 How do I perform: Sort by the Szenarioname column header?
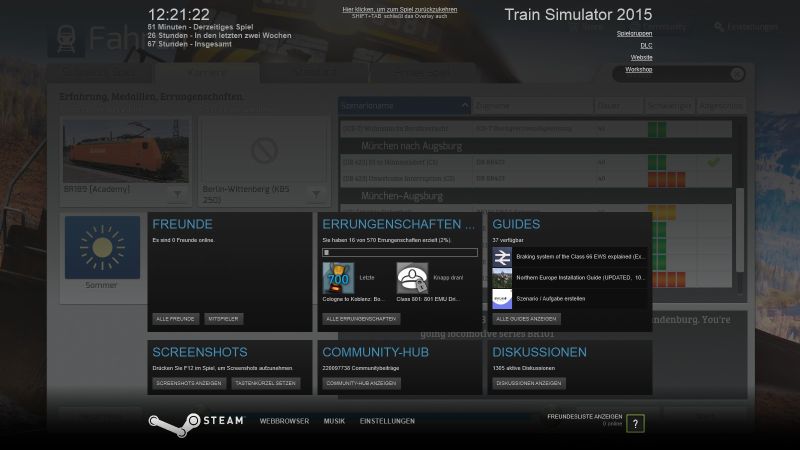coord(404,106)
